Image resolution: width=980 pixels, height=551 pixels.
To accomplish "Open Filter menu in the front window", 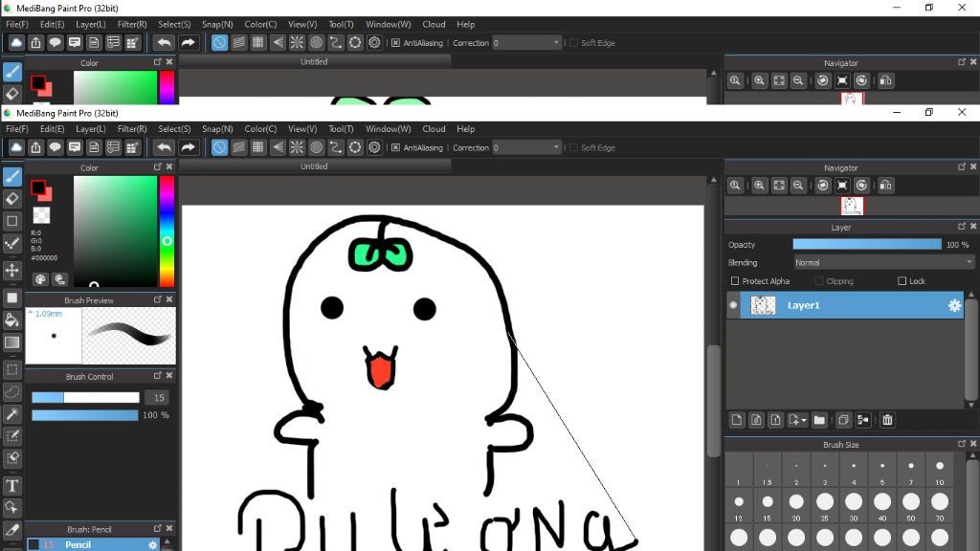I will coord(132,129).
